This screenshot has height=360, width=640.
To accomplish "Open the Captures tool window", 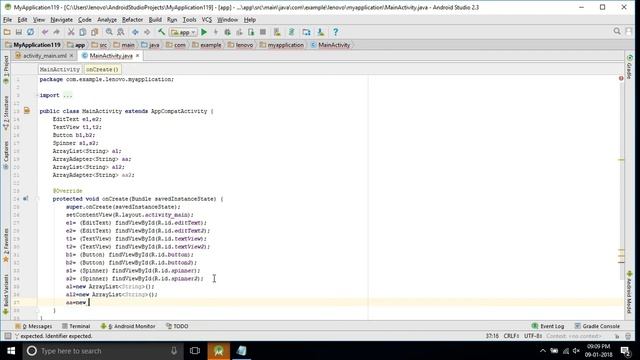I will [x=6, y=155].
